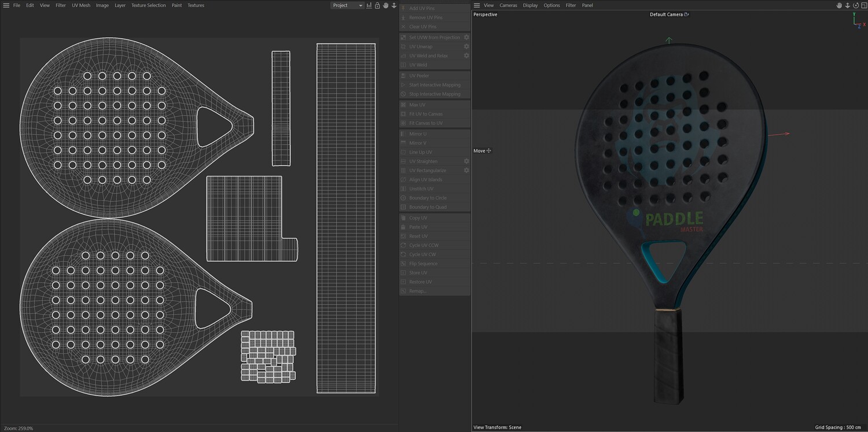Open the Texture Selection menu
The image size is (868, 432).
[148, 5]
